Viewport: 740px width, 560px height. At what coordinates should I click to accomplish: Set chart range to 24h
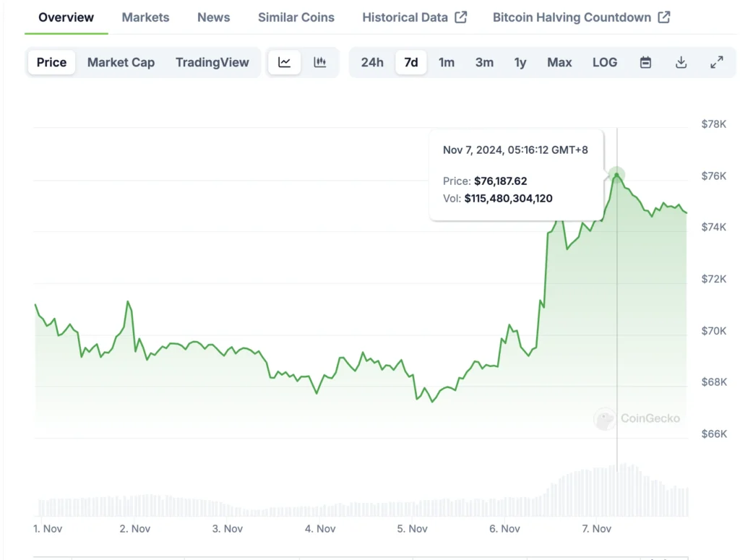(372, 62)
